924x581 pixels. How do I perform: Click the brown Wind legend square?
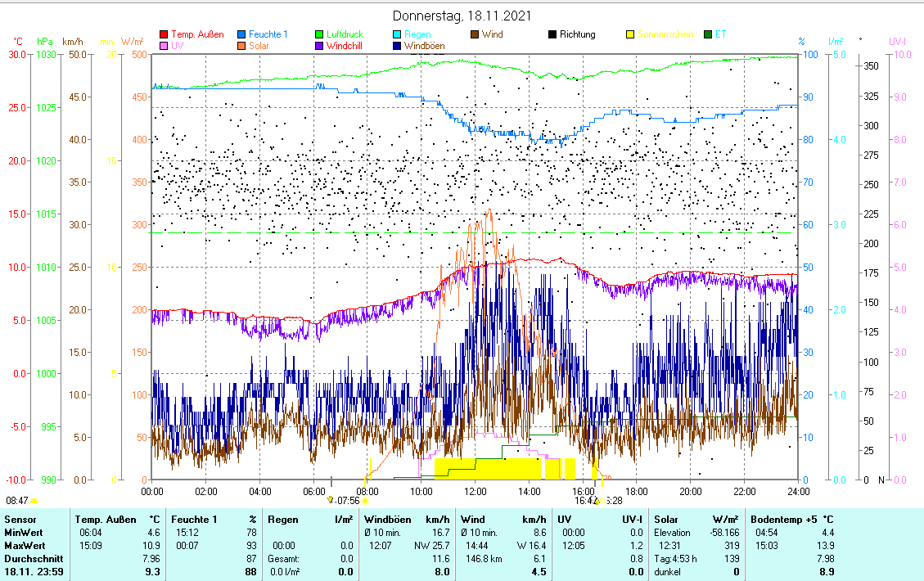click(x=475, y=35)
